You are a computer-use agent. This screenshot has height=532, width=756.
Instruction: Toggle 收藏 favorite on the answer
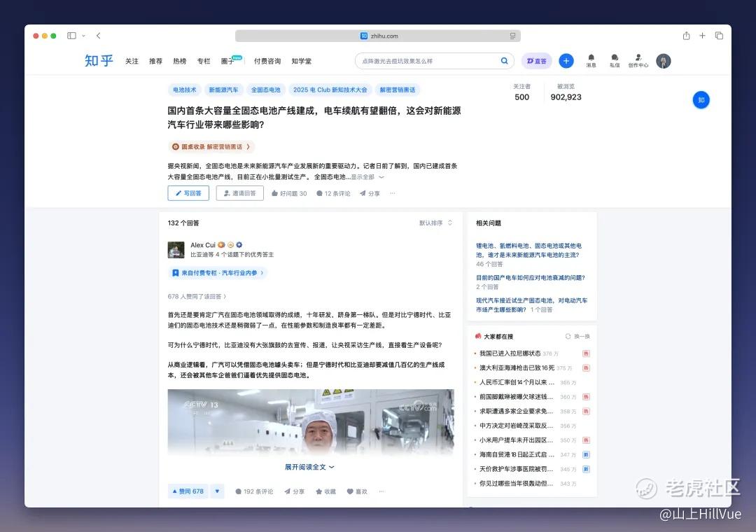click(325, 491)
